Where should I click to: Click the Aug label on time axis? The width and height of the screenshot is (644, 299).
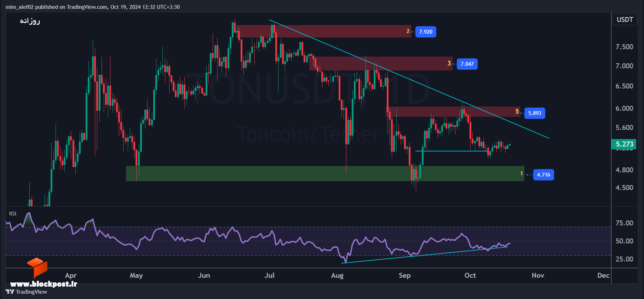tap(337, 275)
